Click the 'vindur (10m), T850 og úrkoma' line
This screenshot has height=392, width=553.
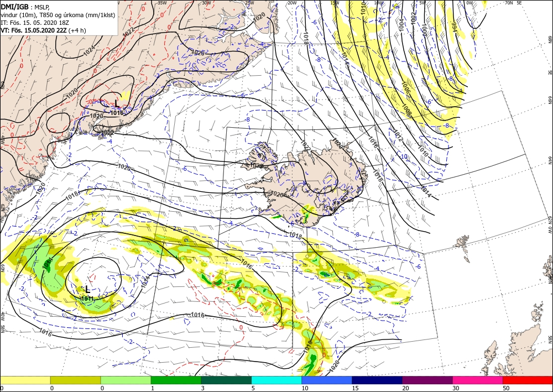click(58, 15)
